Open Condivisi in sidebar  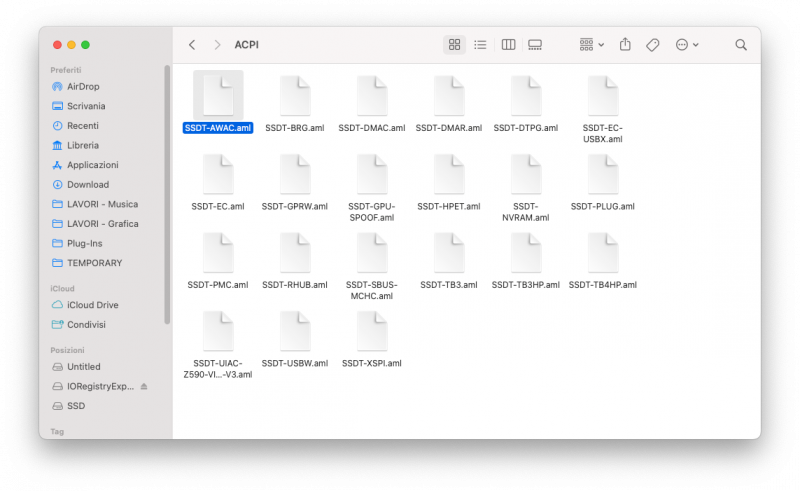[x=79, y=325]
